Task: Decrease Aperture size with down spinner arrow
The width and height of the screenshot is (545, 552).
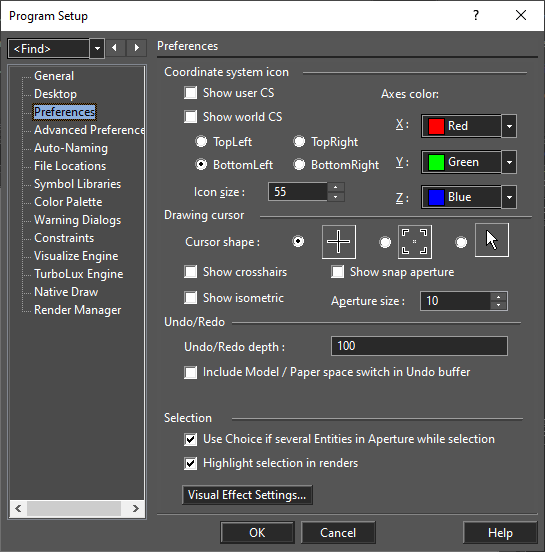Action: [x=499, y=305]
